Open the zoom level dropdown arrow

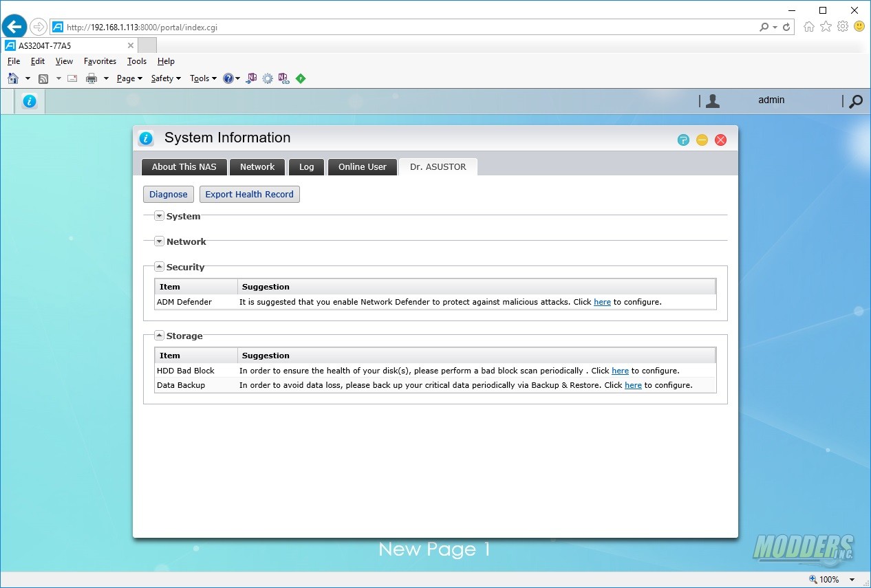click(852, 580)
